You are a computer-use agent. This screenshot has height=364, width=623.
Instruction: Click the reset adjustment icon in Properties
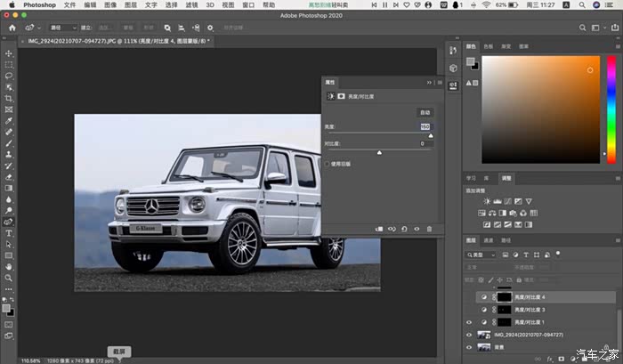404,229
